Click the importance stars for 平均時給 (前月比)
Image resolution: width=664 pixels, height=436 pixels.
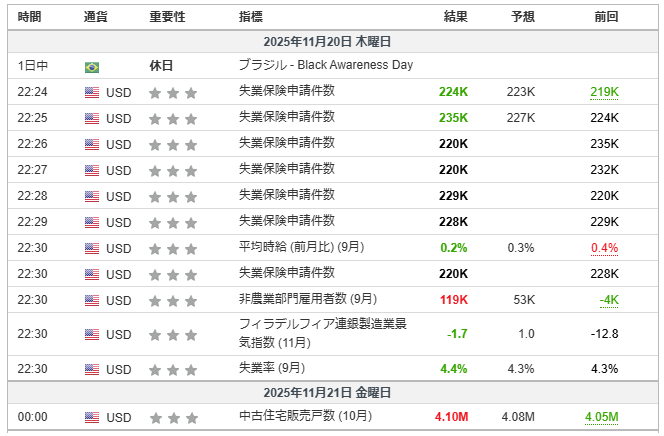[173, 248]
